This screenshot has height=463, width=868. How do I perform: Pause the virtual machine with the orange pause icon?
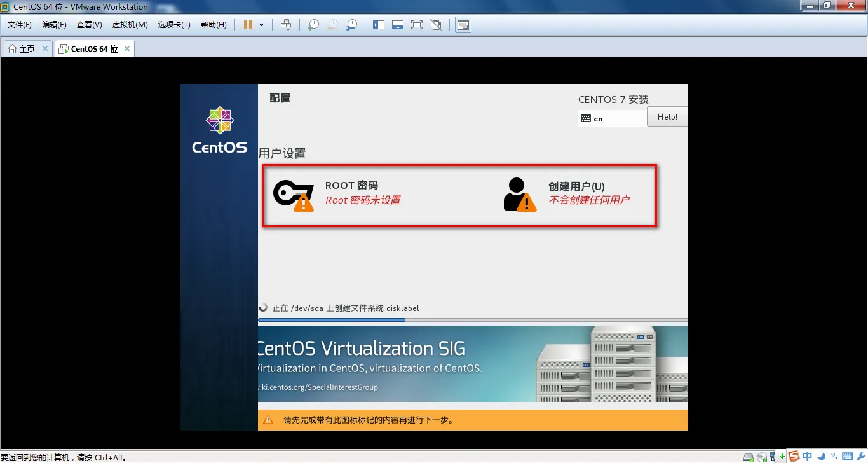tap(248, 25)
